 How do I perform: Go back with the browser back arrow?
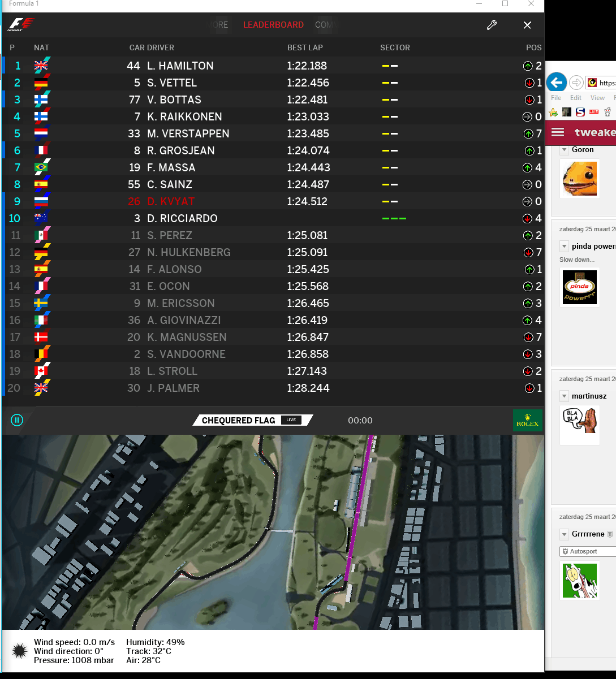click(x=557, y=83)
